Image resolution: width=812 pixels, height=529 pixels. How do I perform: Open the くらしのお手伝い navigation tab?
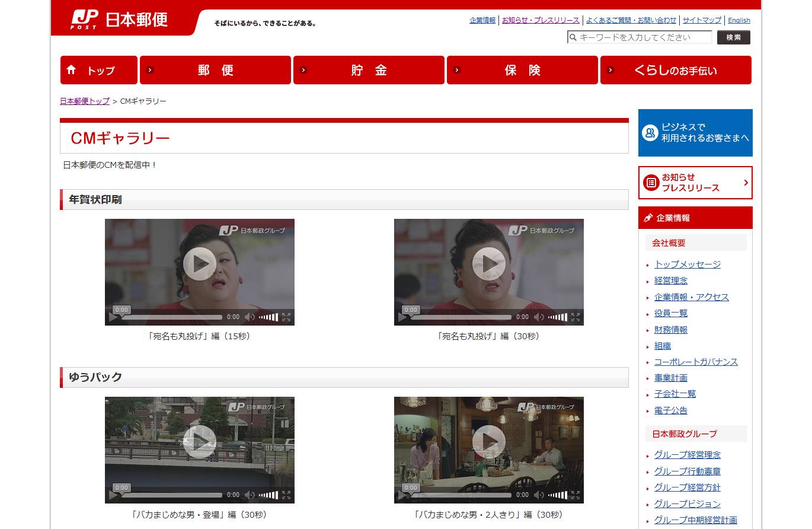[x=676, y=70]
